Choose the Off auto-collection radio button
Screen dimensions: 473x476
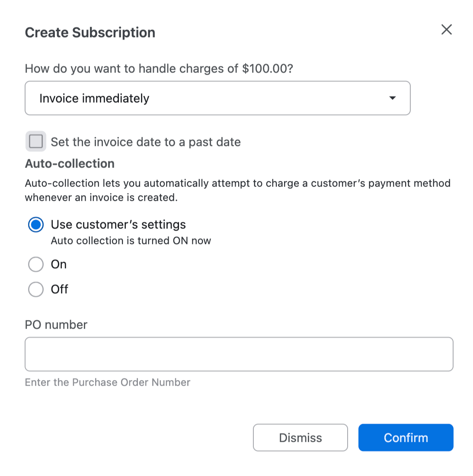(x=36, y=289)
